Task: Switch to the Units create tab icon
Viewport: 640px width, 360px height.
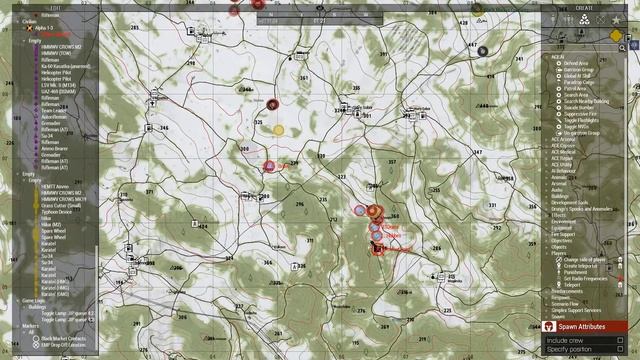Action: point(553,19)
